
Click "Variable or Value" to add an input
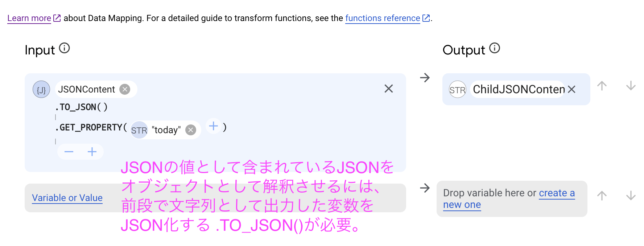click(67, 198)
